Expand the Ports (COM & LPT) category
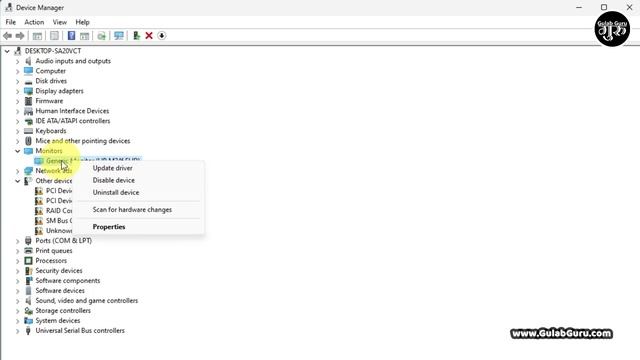 18,241
